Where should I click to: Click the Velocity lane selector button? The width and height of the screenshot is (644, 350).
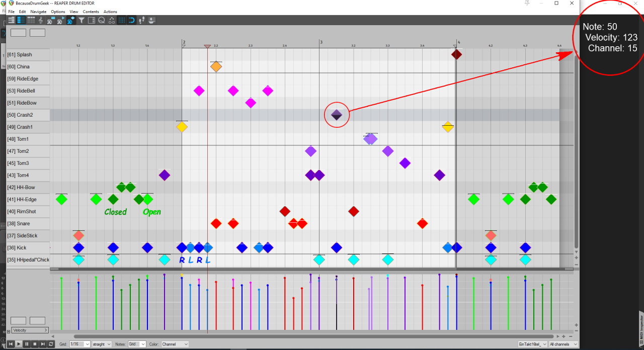[x=30, y=330]
